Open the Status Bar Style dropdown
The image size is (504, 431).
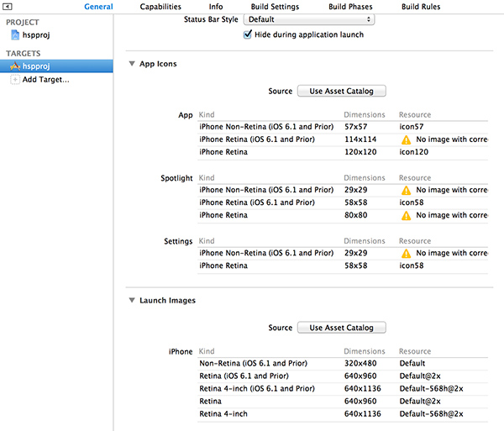309,18
